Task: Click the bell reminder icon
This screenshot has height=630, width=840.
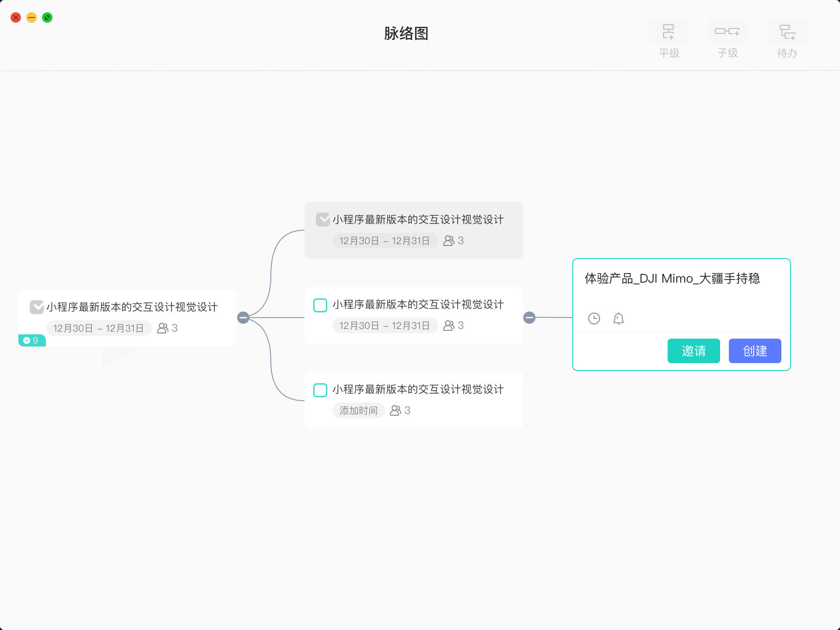Action: point(618,318)
